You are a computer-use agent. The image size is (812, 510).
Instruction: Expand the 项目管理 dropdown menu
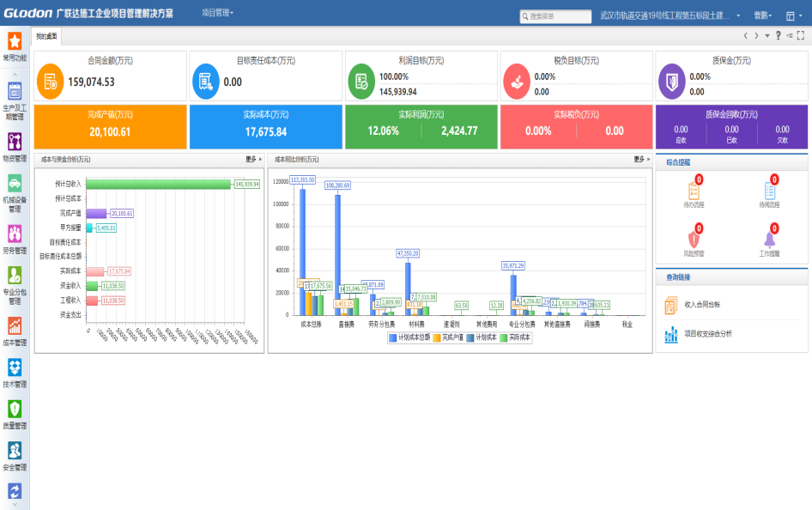point(217,13)
